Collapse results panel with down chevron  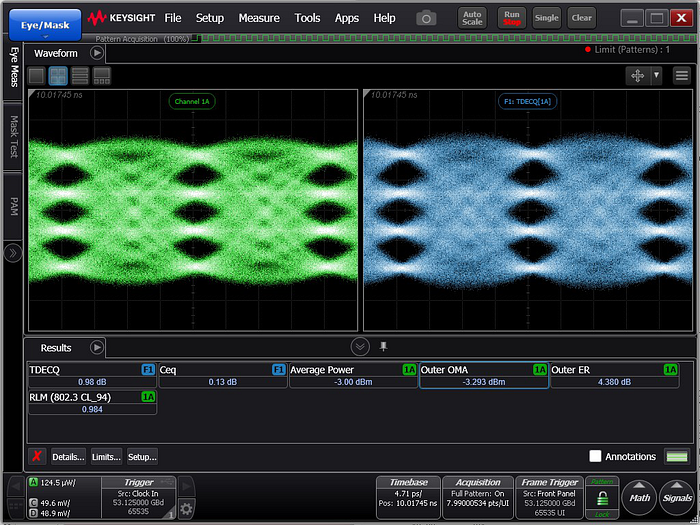point(360,347)
